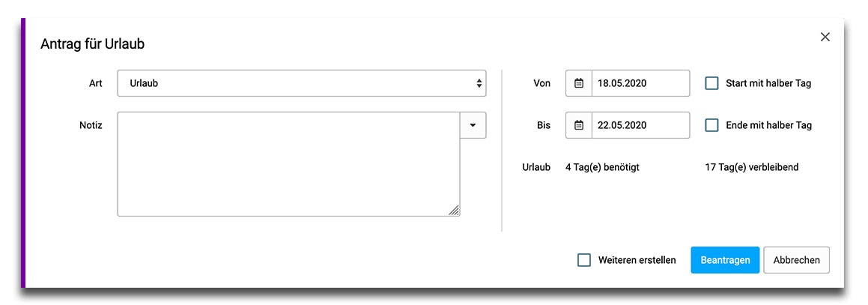Check the Weiteren erstellen box

coord(584,260)
